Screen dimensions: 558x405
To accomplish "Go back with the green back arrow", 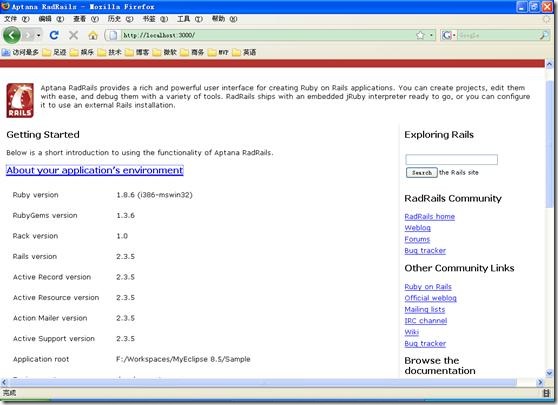I will click(x=12, y=35).
